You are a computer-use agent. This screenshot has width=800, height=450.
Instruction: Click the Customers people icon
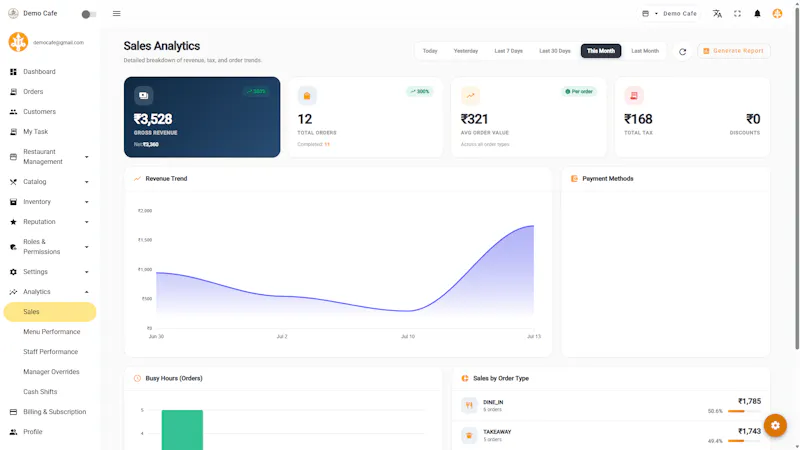click(x=13, y=112)
